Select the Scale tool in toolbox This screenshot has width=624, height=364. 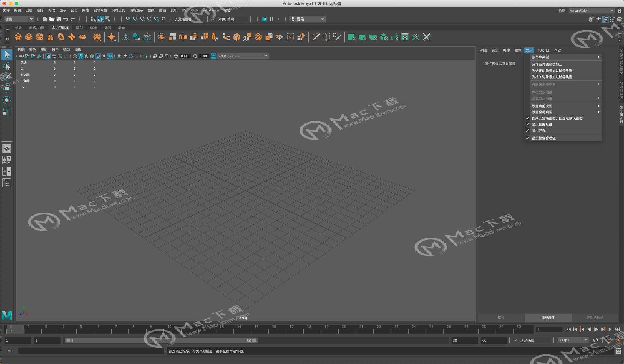pyautogui.click(x=7, y=111)
